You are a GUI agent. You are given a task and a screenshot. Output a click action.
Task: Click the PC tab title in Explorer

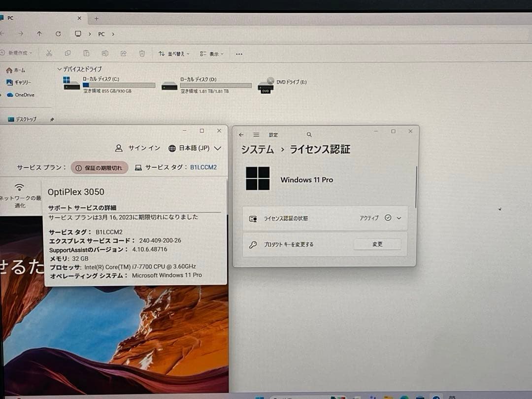tap(10, 18)
